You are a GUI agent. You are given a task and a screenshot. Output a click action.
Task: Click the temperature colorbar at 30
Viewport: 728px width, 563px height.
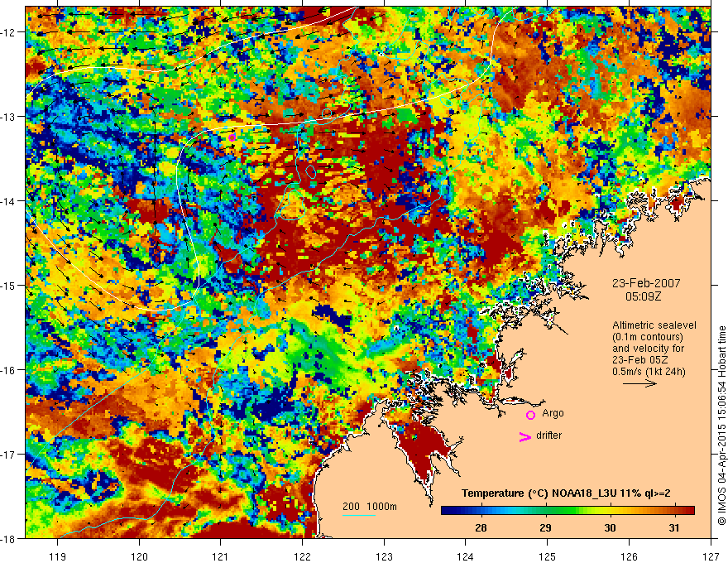610,511
